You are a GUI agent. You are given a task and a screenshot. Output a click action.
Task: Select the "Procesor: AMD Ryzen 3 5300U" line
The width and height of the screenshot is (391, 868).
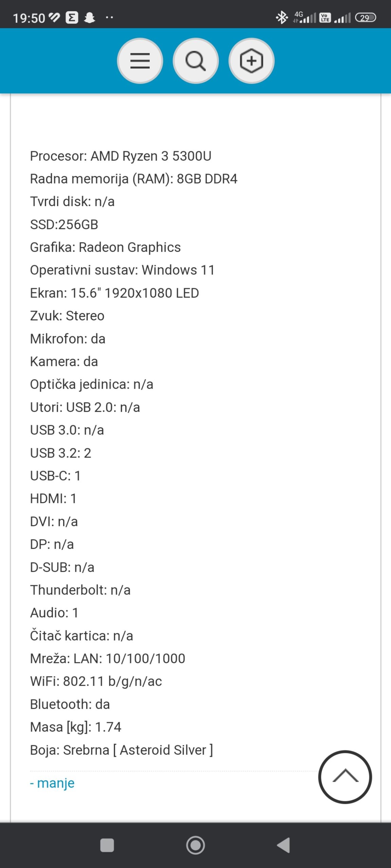coord(121,156)
